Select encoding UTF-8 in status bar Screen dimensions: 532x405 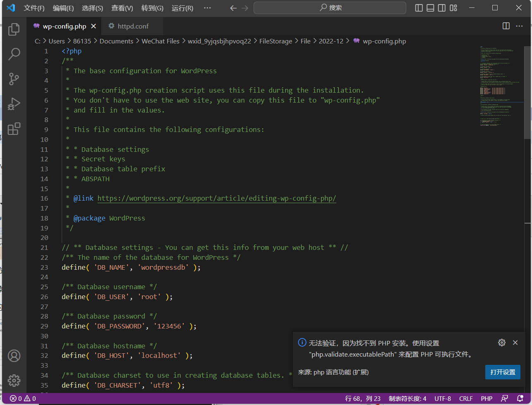pos(443,399)
